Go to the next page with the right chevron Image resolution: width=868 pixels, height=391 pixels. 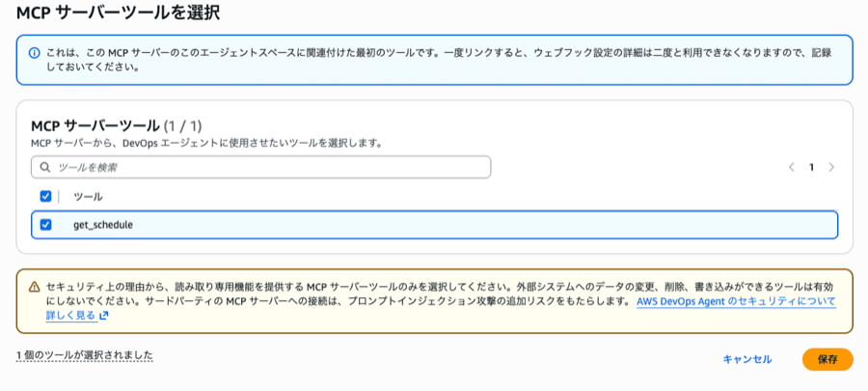coord(831,167)
